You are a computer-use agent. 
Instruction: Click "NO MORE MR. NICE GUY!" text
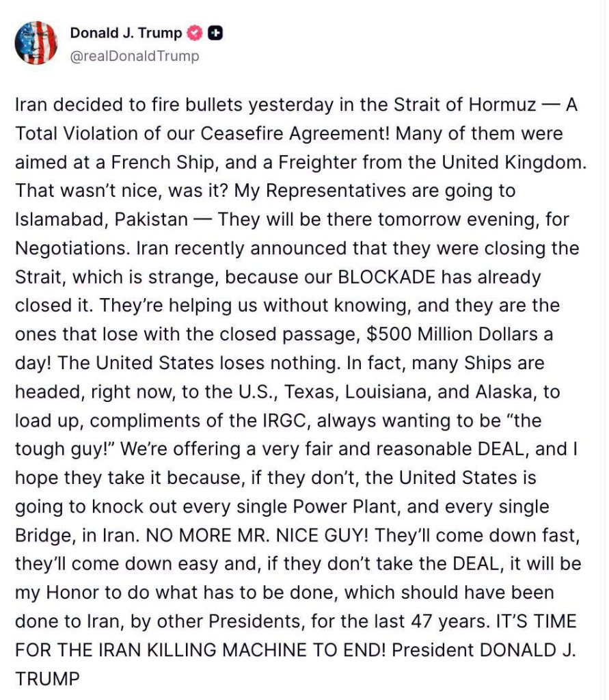click(x=257, y=535)
